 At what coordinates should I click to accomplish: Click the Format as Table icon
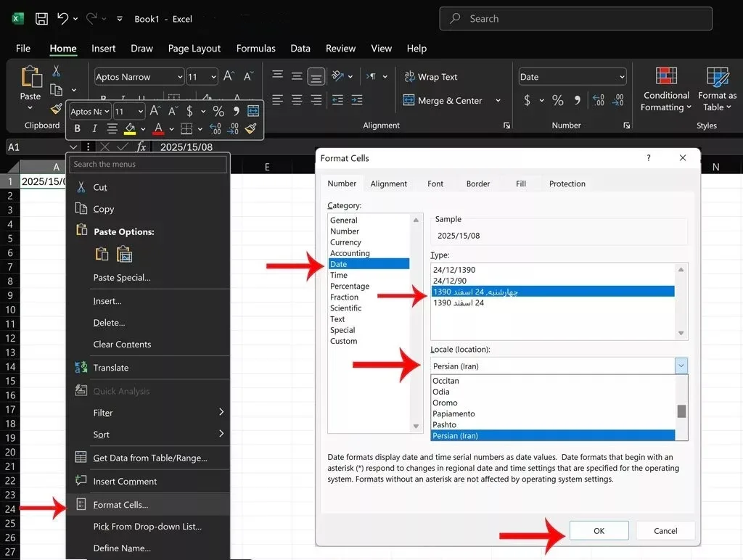(718, 77)
